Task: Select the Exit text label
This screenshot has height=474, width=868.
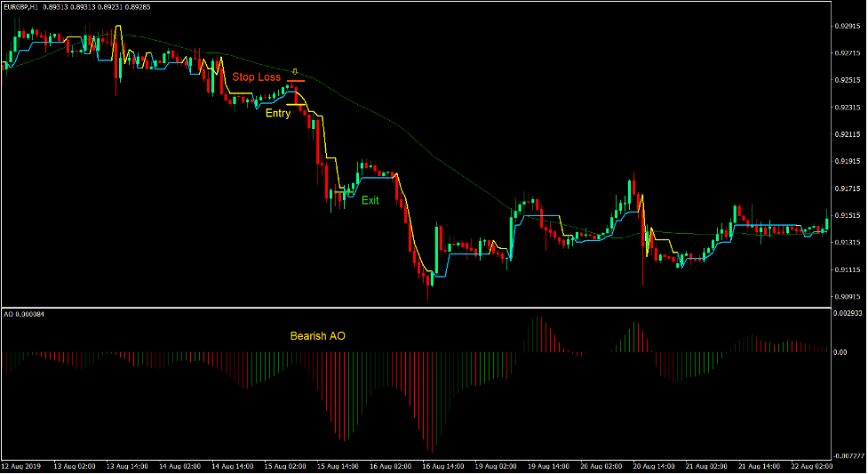Action: [370, 201]
